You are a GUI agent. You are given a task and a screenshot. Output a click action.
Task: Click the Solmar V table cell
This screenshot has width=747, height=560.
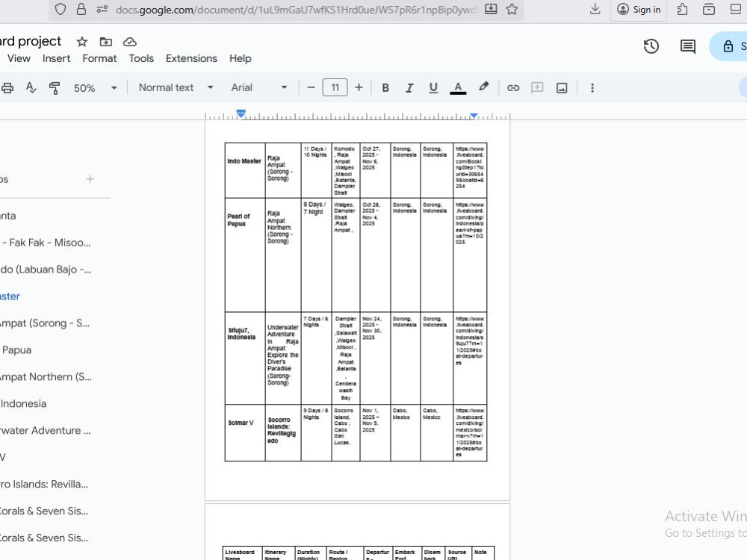(245, 433)
